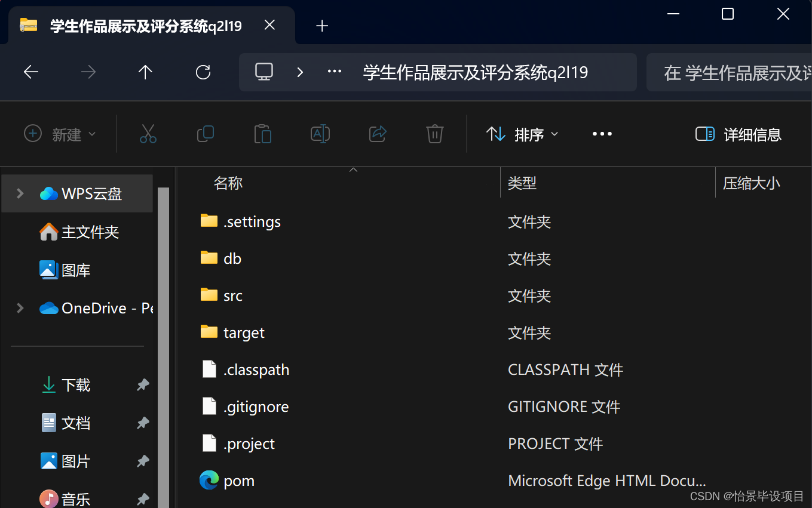812x508 pixels.
Task: Go back with the left arrow button
Action: tap(31, 72)
